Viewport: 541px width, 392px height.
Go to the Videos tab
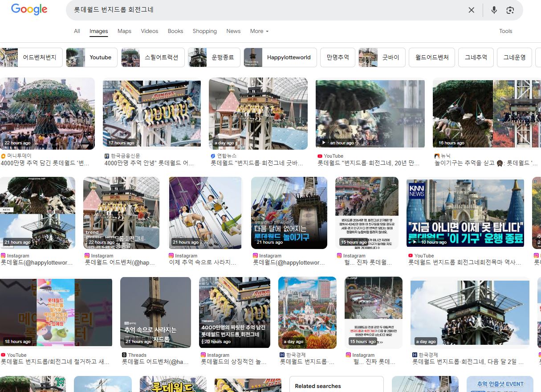click(x=150, y=31)
